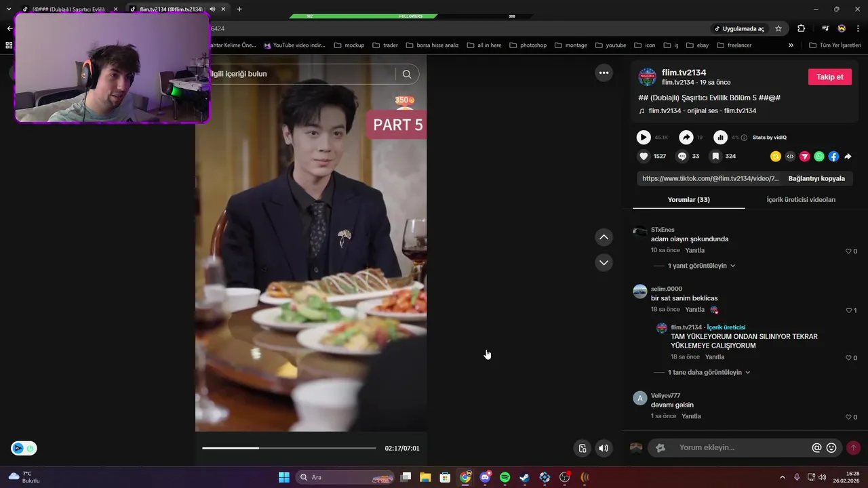Open the three-dot more options menu
868x488 pixels.
coord(604,73)
